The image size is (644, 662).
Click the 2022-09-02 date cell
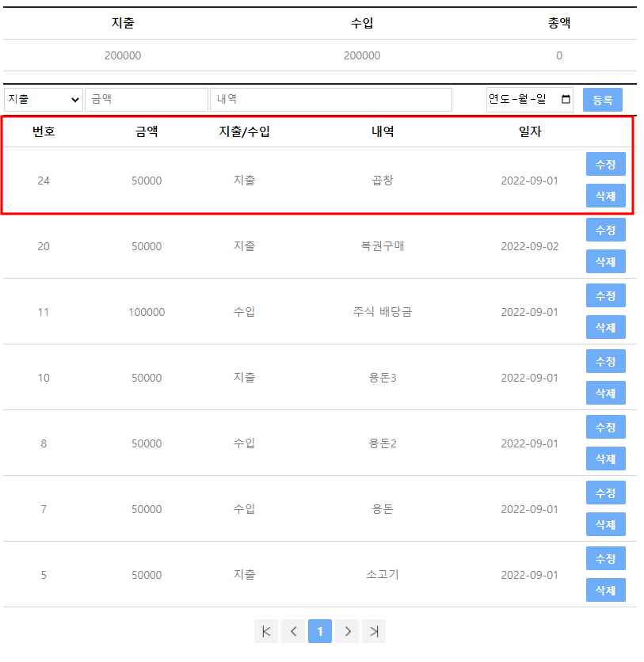coord(530,246)
